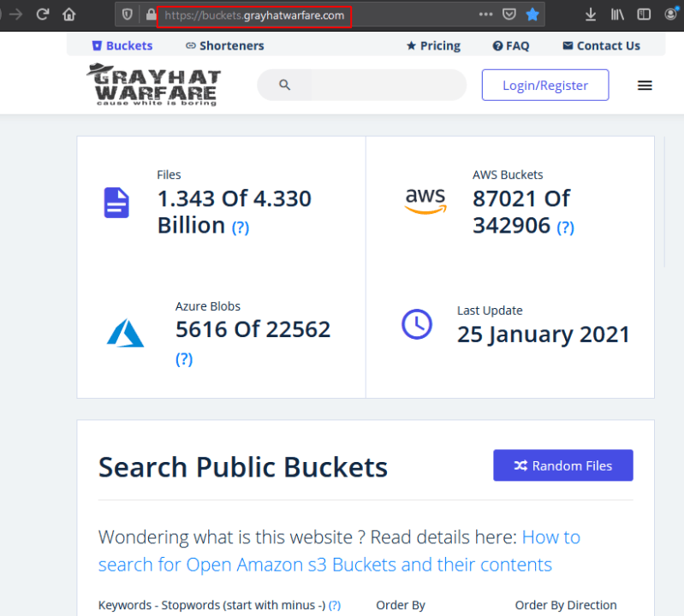Click the Login/Register button
The height and width of the screenshot is (616, 684).
(545, 85)
